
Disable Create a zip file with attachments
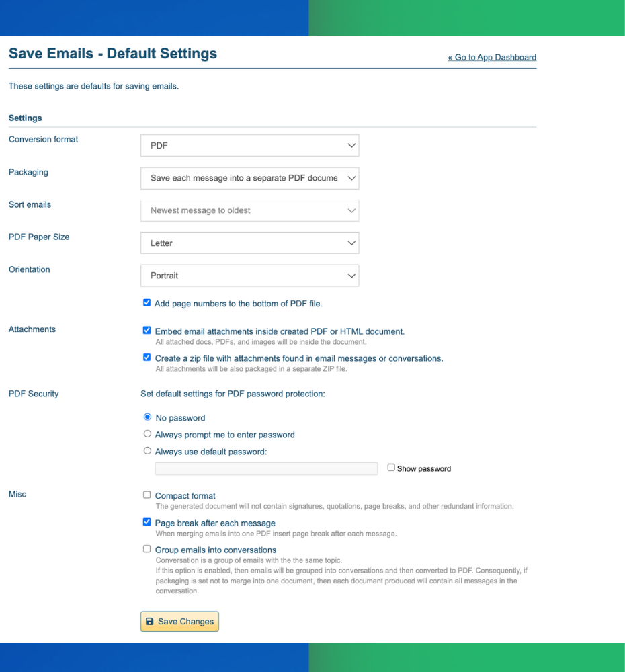click(147, 357)
